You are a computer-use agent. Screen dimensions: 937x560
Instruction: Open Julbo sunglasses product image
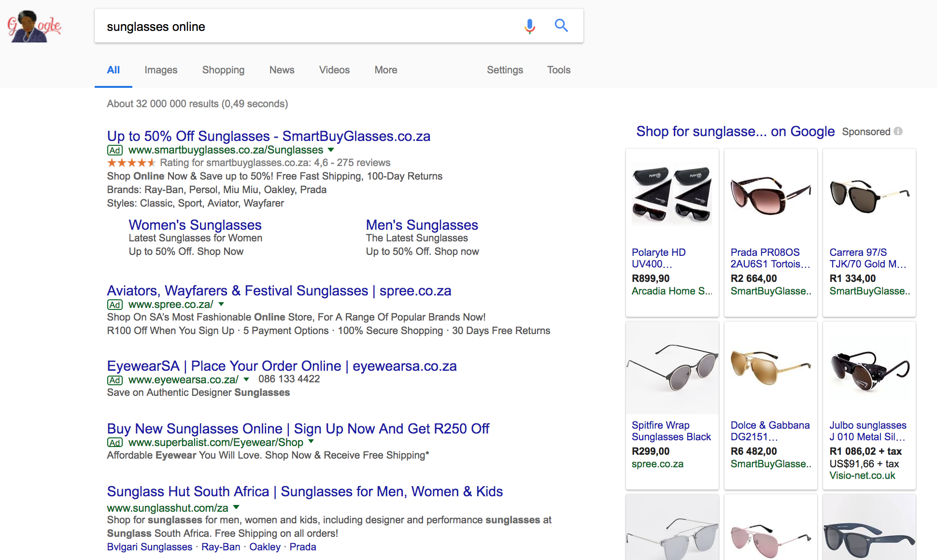pos(869,371)
